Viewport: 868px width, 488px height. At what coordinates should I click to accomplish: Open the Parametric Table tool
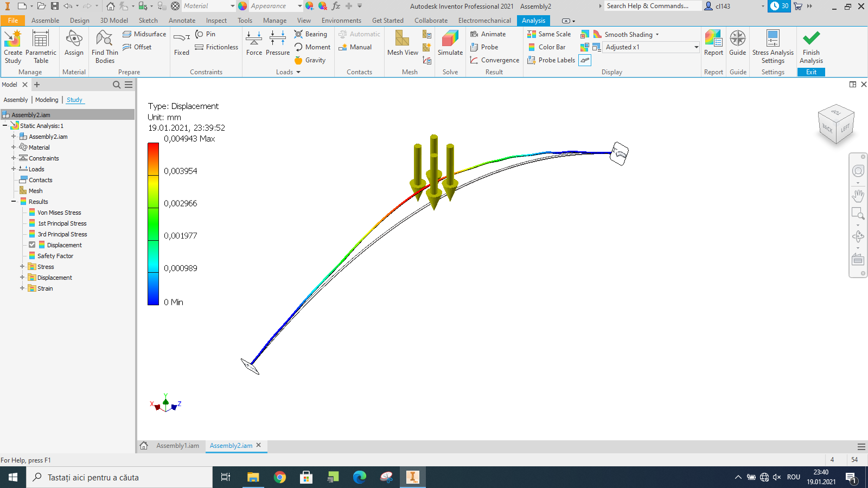pos(41,47)
